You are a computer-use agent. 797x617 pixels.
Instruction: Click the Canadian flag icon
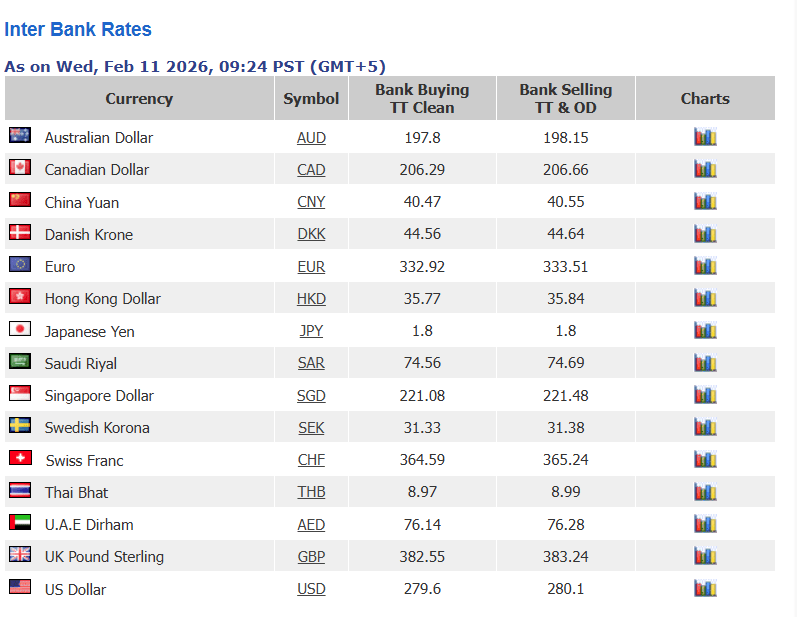20,167
